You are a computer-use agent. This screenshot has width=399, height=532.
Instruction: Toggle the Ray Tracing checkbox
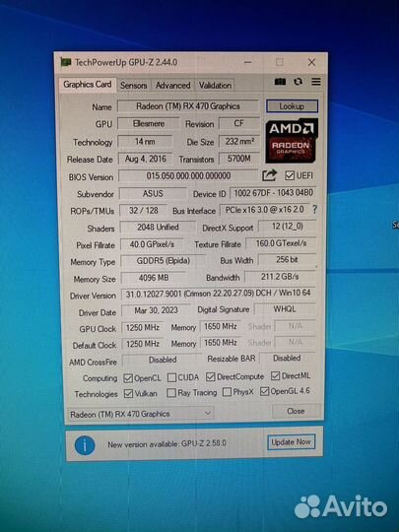[x=171, y=393]
